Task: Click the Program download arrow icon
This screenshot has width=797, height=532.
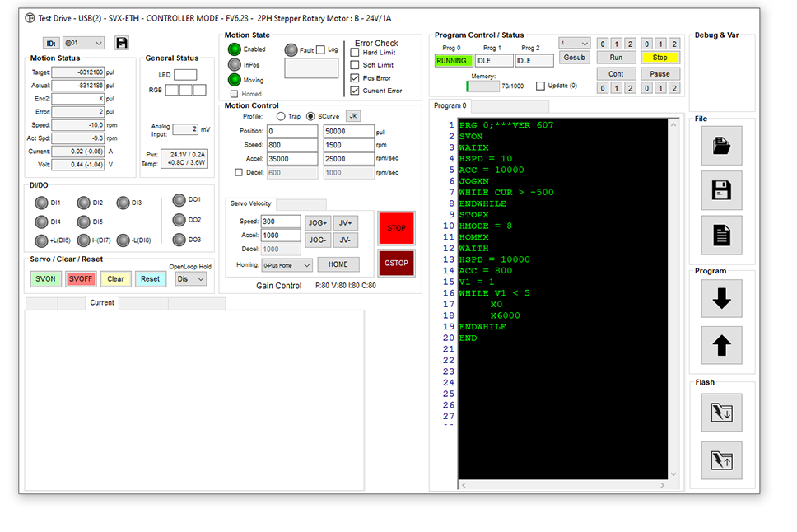Action: [721, 299]
